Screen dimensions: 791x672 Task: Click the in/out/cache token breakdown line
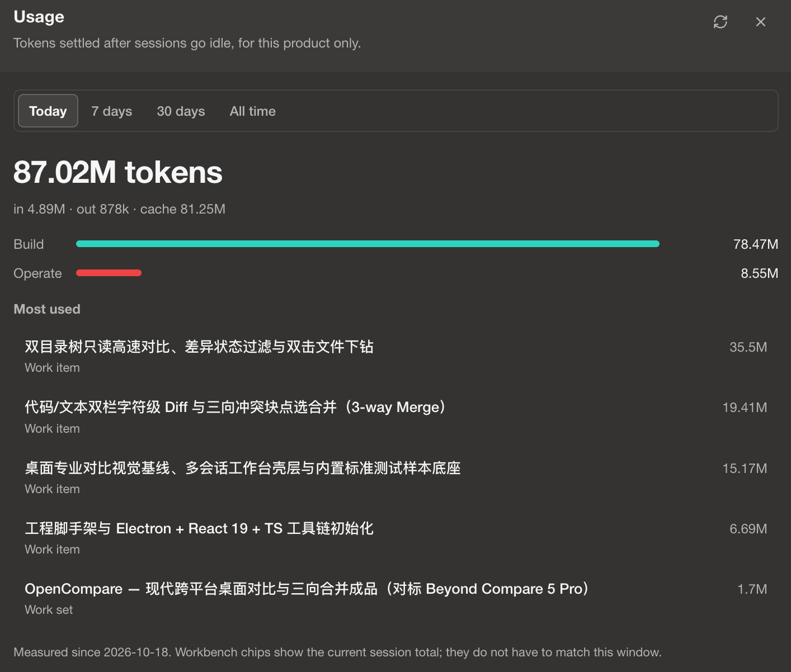click(119, 209)
